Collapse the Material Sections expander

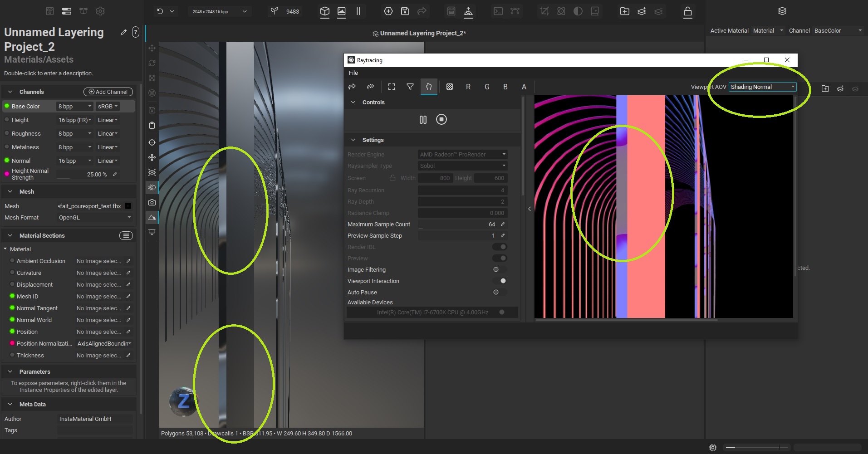(10, 236)
